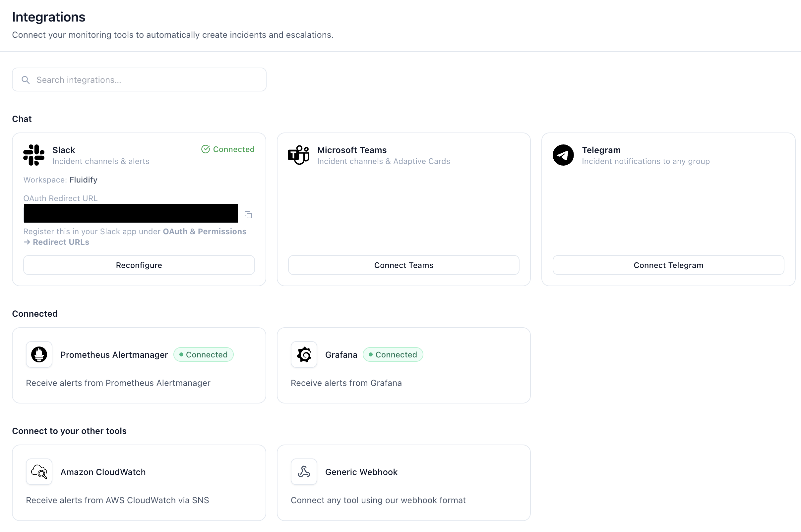Click 'Receive alerts from AWS CloudWatch via SNS'

tap(117, 500)
